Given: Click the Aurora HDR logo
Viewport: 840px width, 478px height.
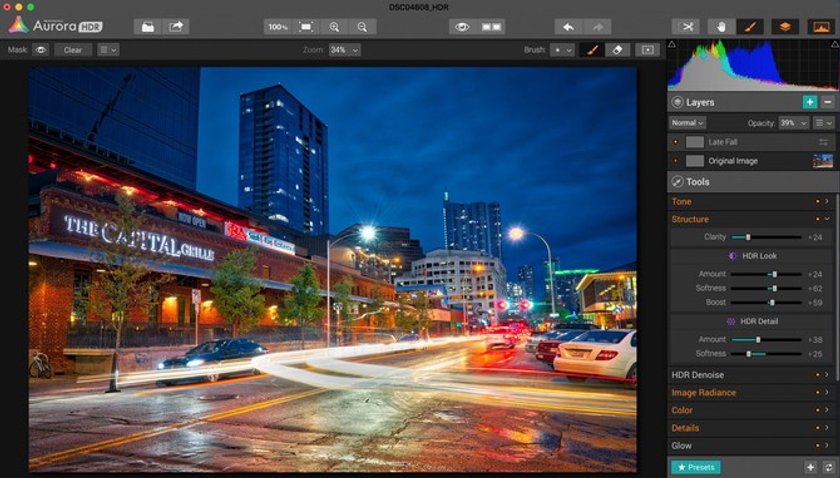Looking at the screenshot, I should [x=56, y=25].
